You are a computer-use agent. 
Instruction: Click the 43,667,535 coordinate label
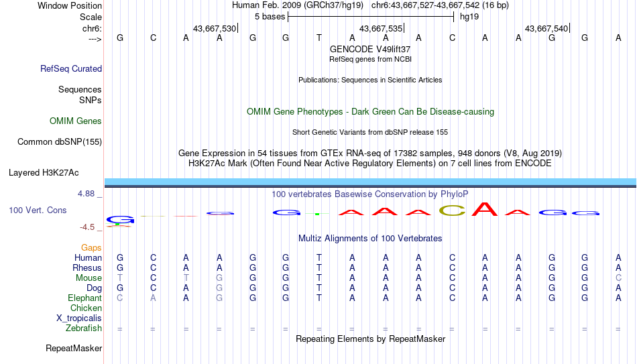click(x=381, y=28)
